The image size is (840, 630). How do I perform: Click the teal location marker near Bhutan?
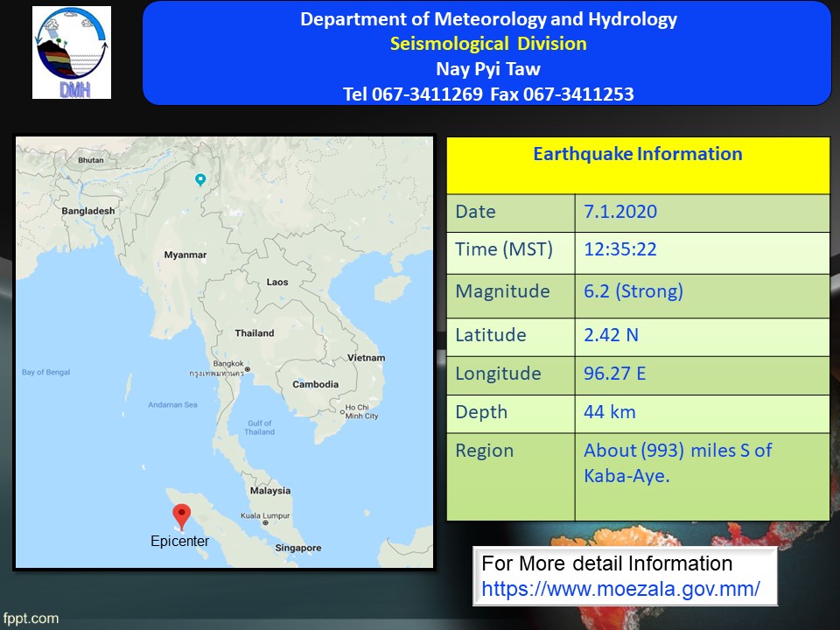click(x=200, y=180)
